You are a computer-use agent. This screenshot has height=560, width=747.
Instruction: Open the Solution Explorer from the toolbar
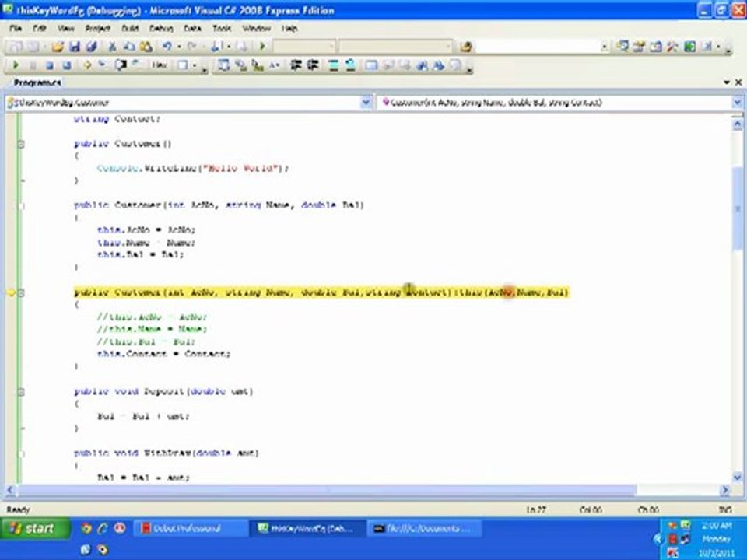tap(622, 46)
